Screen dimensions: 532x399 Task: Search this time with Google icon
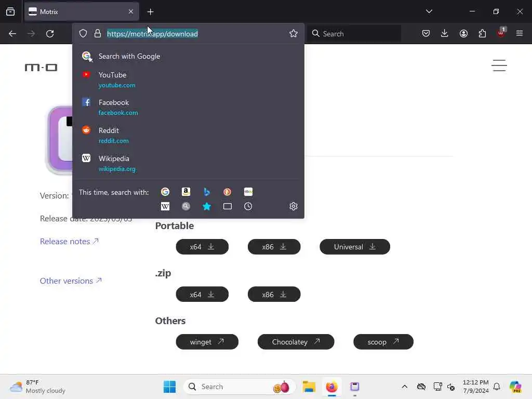(x=165, y=192)
